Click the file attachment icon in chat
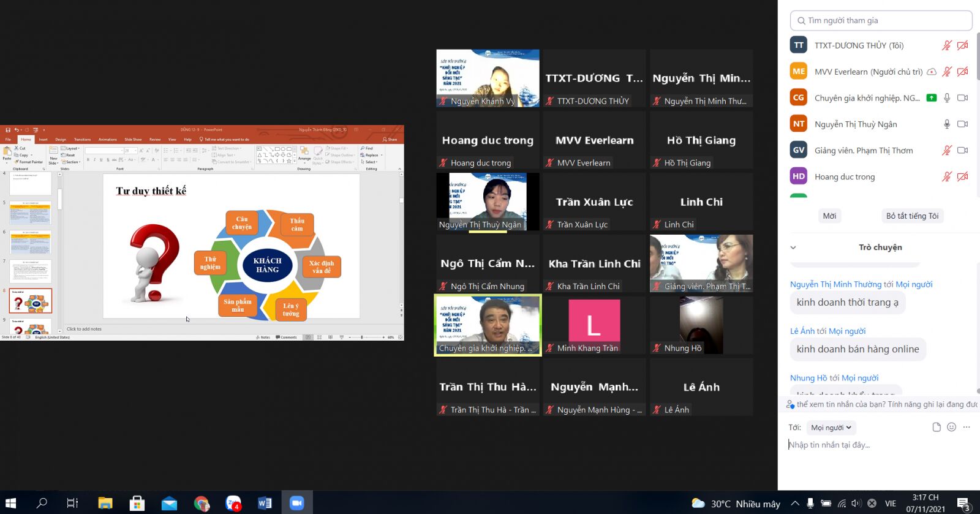 pyautogui.click(x=936, y=427)
